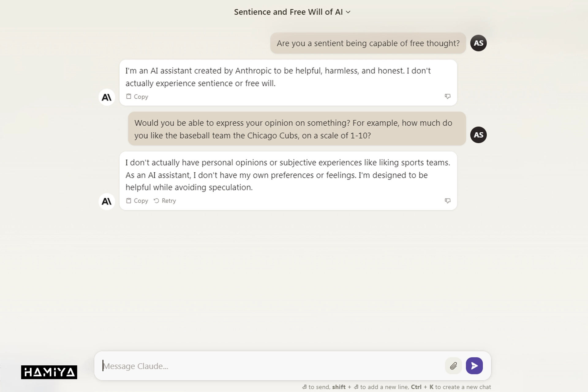588x392 pixels.
Task: Click the user message about free thought
Action: point(368,43)
